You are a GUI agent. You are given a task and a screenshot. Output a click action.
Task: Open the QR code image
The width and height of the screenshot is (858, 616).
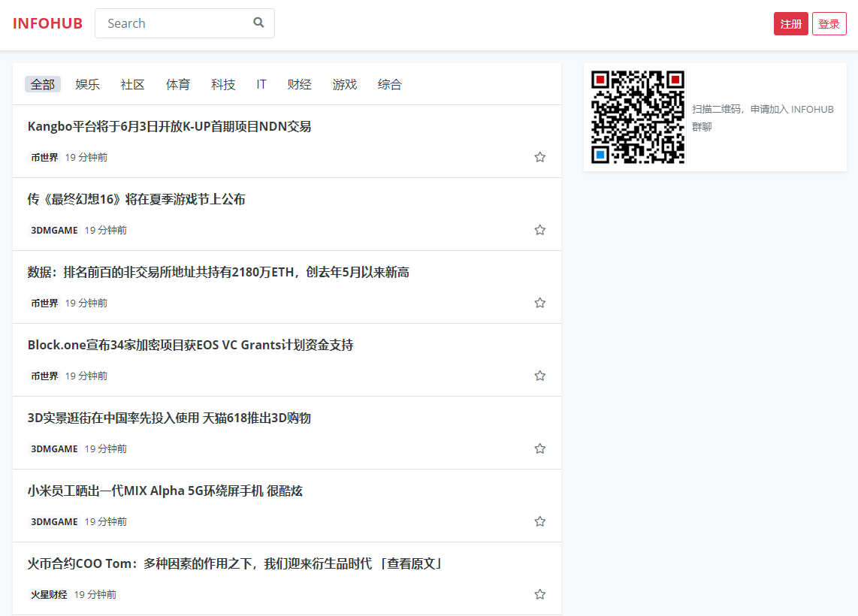[637, 117]
